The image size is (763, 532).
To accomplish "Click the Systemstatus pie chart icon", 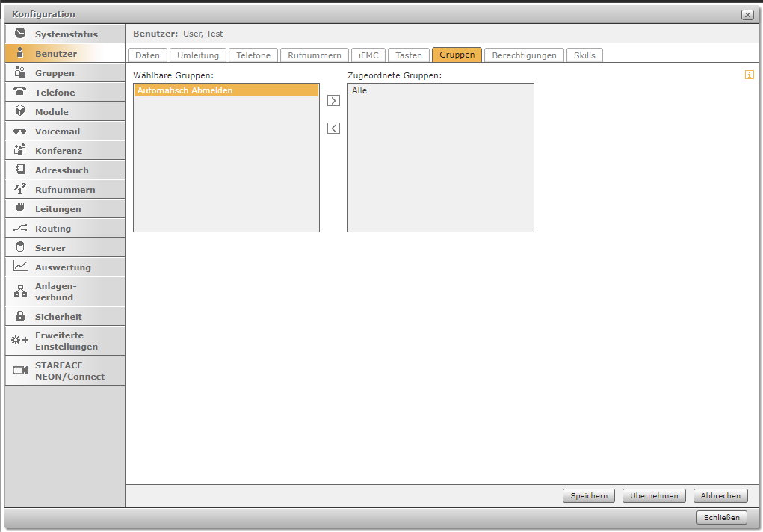I will coord(20,34).
